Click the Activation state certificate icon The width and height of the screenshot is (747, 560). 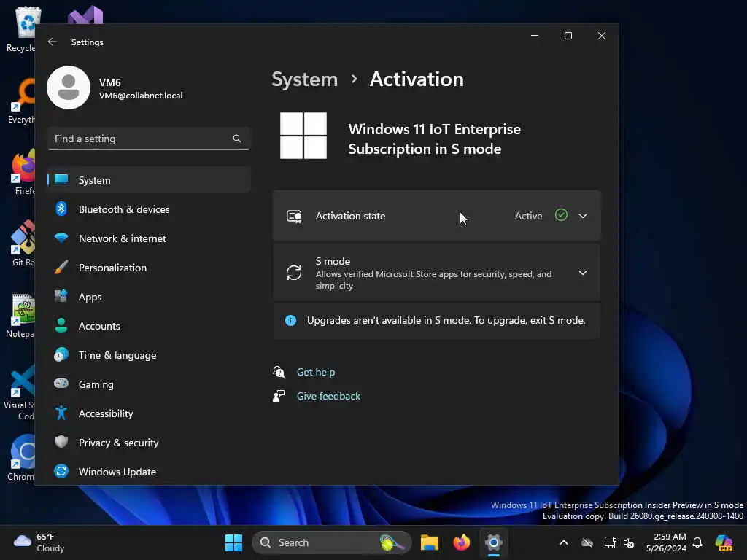click(294, 216)
